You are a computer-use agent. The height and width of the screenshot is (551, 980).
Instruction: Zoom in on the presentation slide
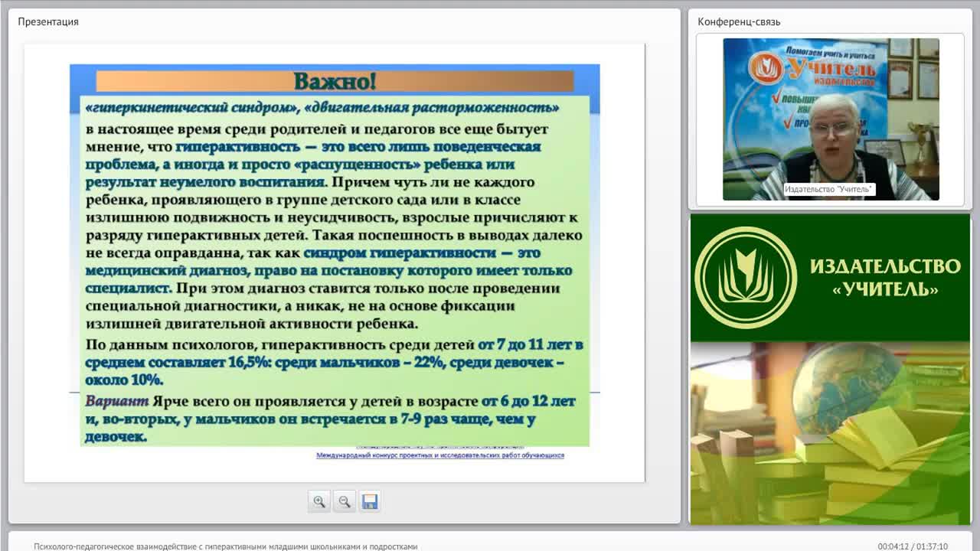(x=319, y=501)
